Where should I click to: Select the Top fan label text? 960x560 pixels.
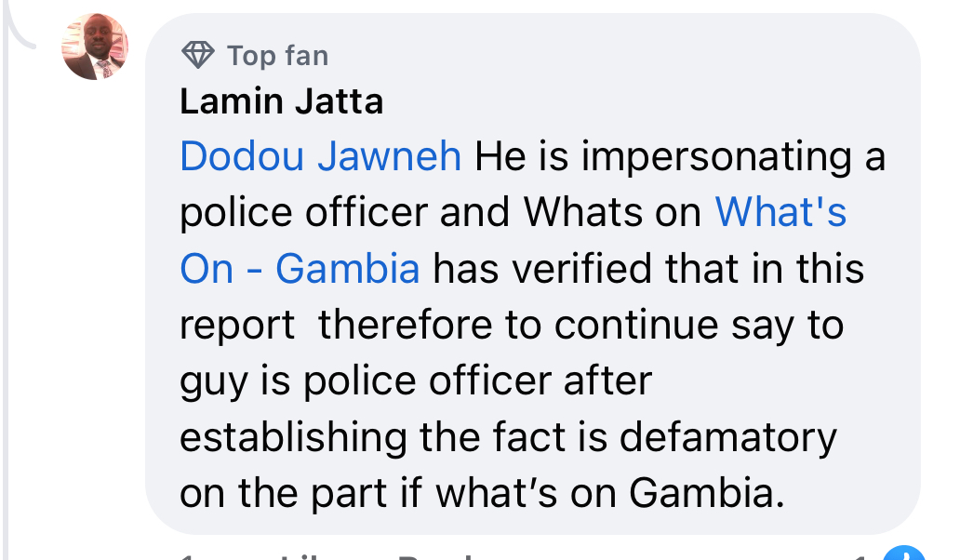click(278, 56)
